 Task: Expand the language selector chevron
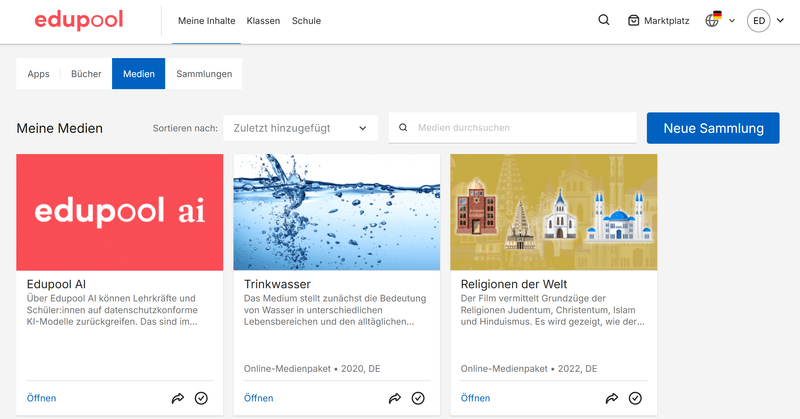(x=732, y=20)
